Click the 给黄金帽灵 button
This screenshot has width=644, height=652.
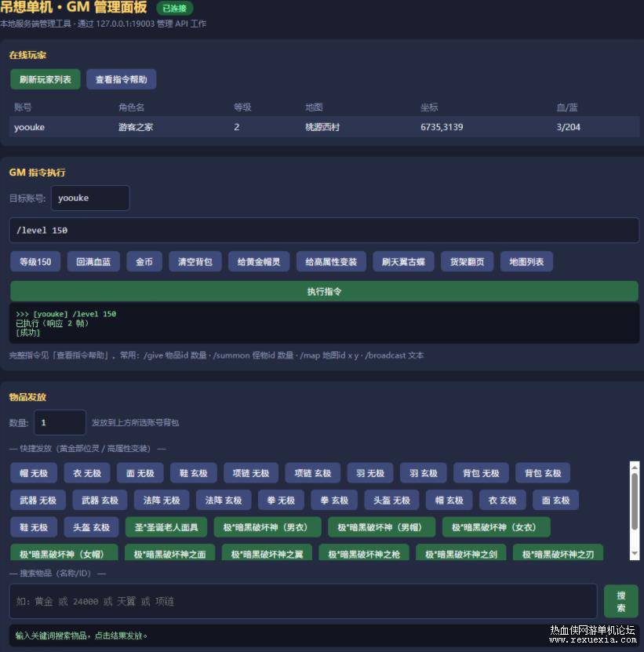point(259,261)
